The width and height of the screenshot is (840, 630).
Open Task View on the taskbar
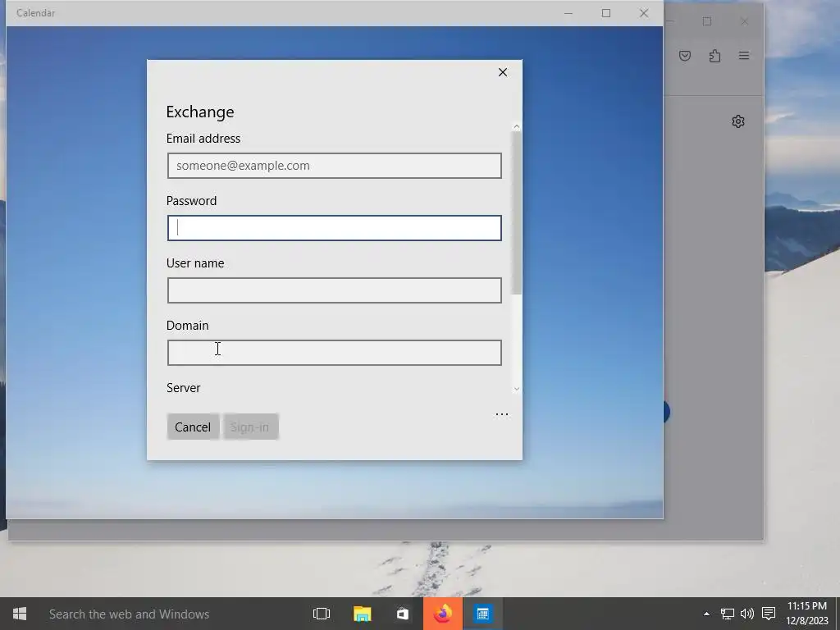pos(322,614)
